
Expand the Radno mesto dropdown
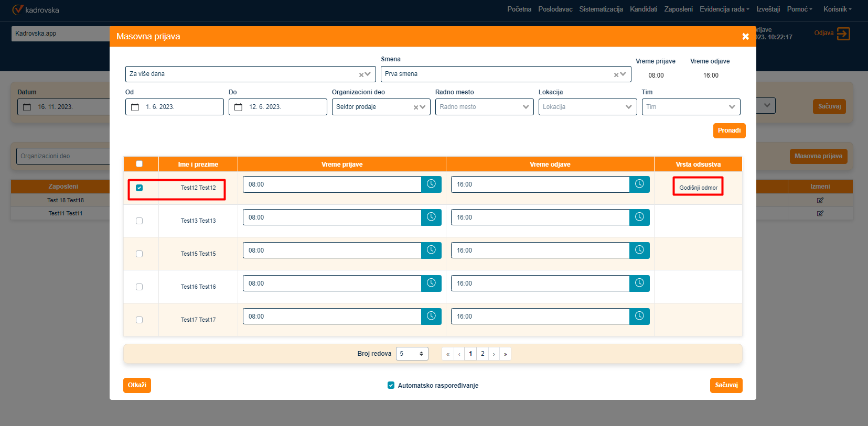point(526,107)
